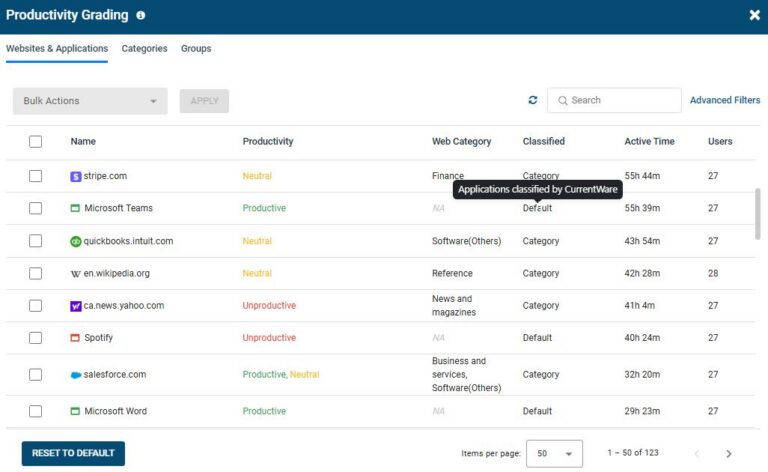Click News and magazines category cell
This screenshot has height=472, width=768.
(454, 306)
